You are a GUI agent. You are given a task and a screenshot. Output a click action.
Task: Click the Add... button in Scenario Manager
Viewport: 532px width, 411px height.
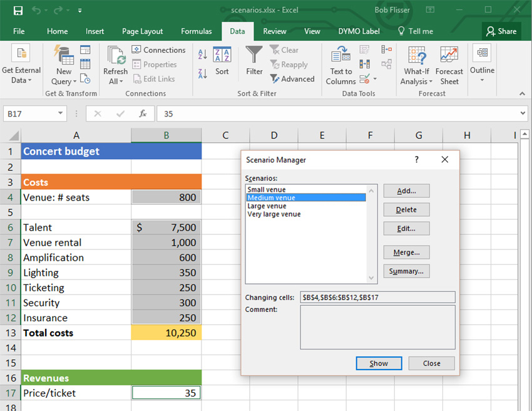tap(406, 191)
